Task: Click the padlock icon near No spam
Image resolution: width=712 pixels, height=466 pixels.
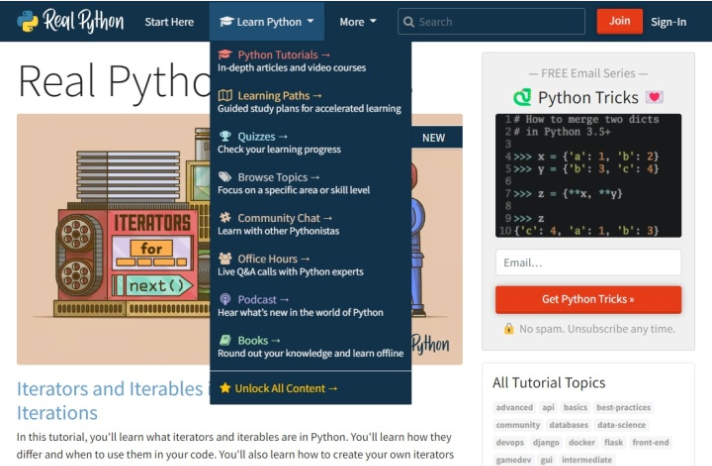Action: (509, 328)
